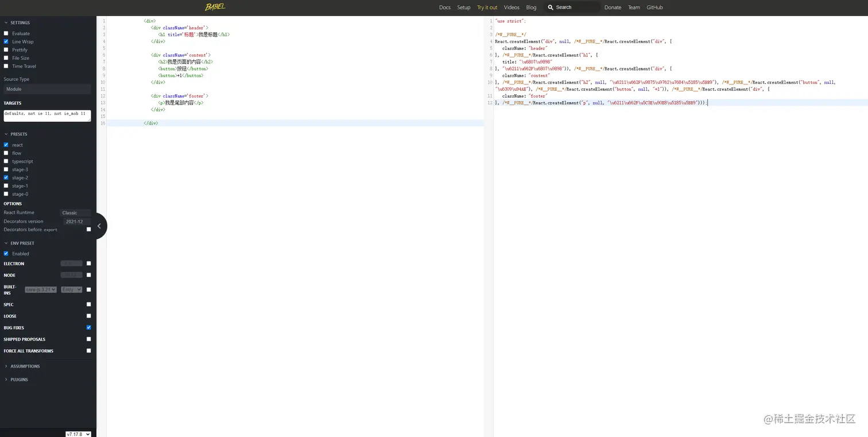Open the Built-ins Entry dropdown
The image size is (868, 437).
(72, 289)
